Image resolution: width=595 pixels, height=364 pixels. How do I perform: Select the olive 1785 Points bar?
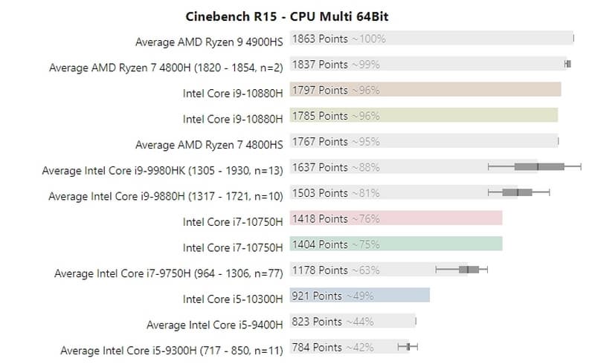[423, 115]
